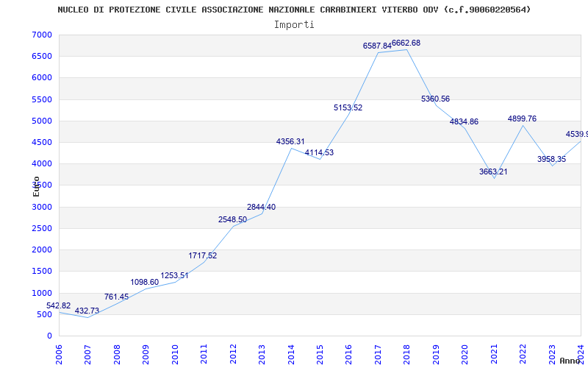Screen dimensions: 588x368
Task: Click the x-axis year 2007
Action: (x=87, y=355)
